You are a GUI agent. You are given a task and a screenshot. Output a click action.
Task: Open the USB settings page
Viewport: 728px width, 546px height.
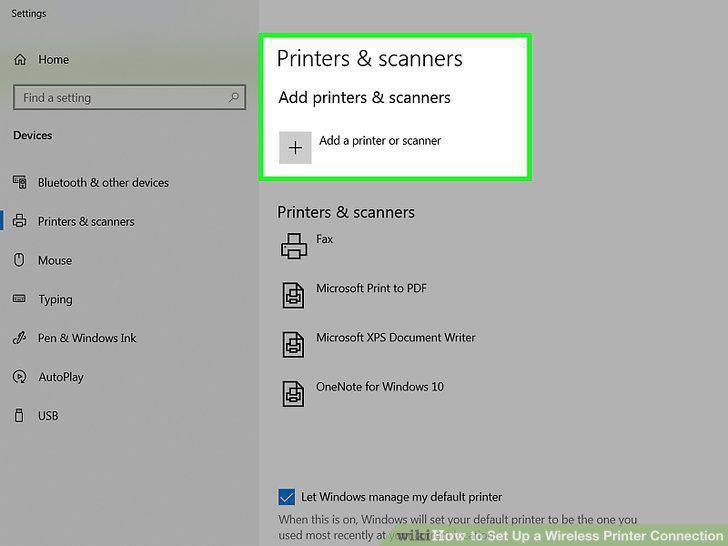[48, 416]
